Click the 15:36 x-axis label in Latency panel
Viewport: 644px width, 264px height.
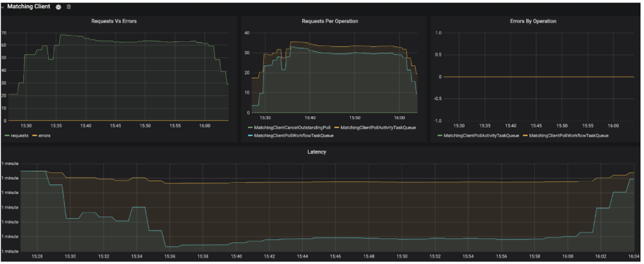click(x=169, y=256)
